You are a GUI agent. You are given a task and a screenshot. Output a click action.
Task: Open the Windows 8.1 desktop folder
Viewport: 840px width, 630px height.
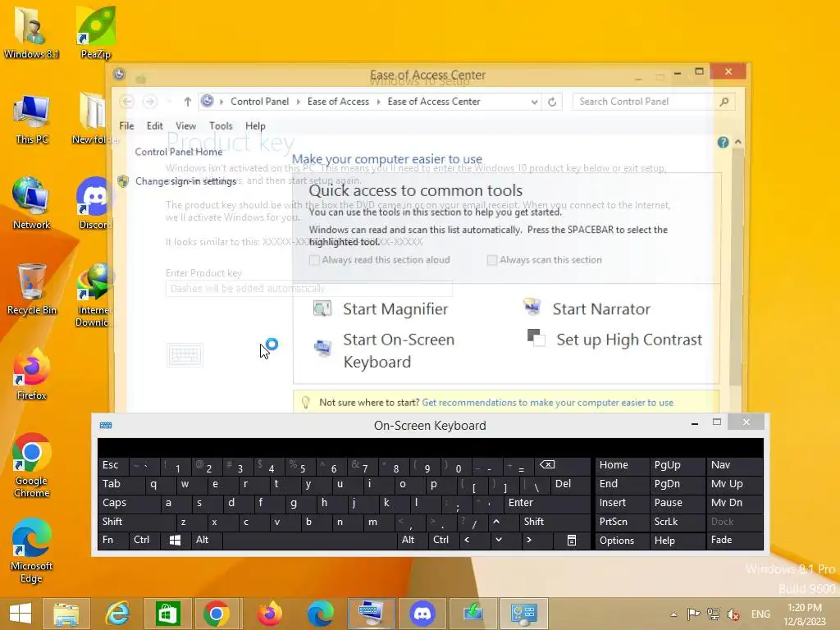click(x=30, y=32)
